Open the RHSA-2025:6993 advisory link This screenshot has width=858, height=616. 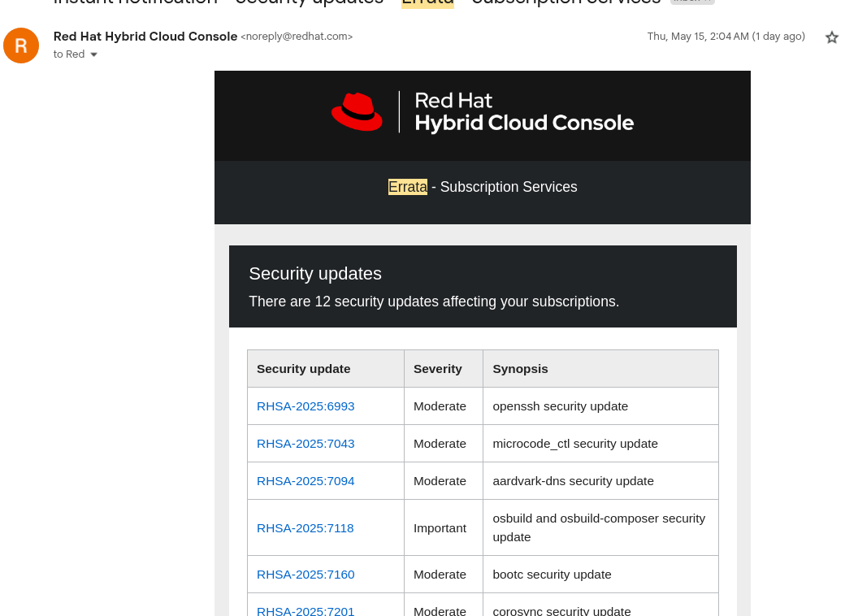point(305,406)
